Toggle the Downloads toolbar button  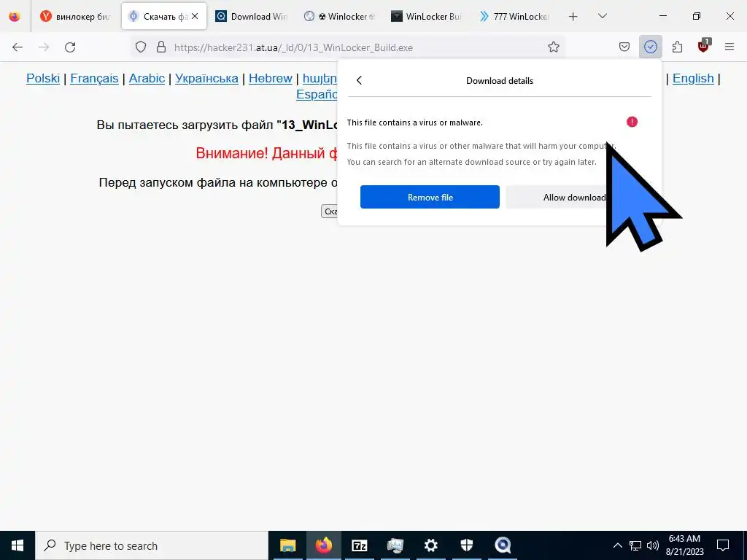coord(650,47)
